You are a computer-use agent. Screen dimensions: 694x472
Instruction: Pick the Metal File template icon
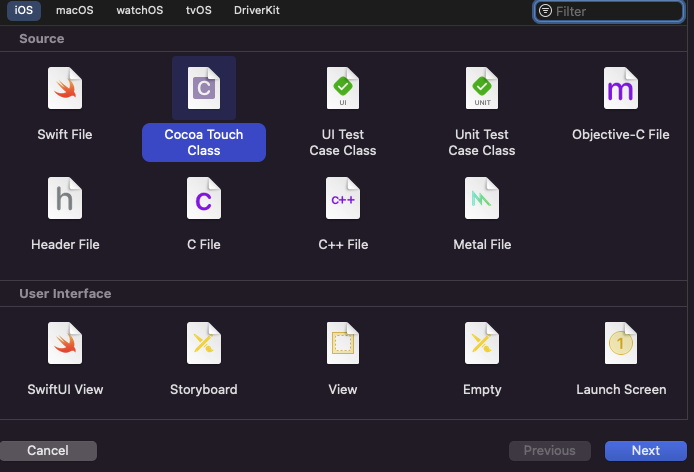pos(482,198)
